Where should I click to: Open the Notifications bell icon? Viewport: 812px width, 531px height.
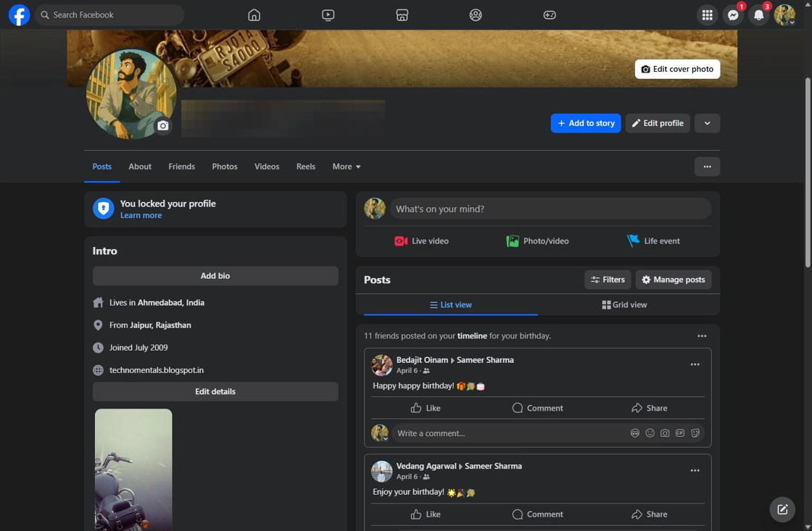point(758,15)
